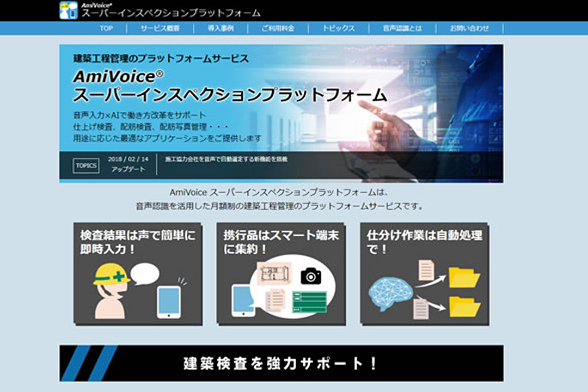The width and height of the screenshot is (588, 392).
Task: Click お問い合わせ in the navigation bar
Action: coord(469,28)
